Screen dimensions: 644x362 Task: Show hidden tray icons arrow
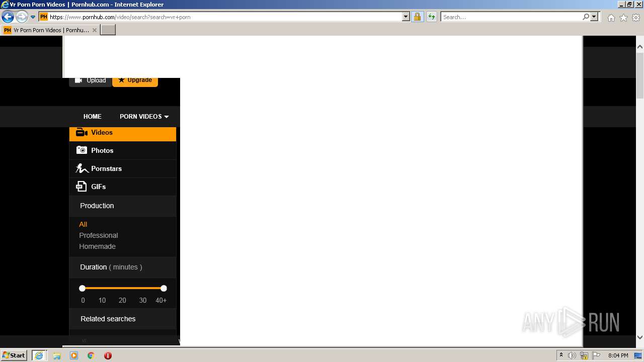[x=561, y=355]
